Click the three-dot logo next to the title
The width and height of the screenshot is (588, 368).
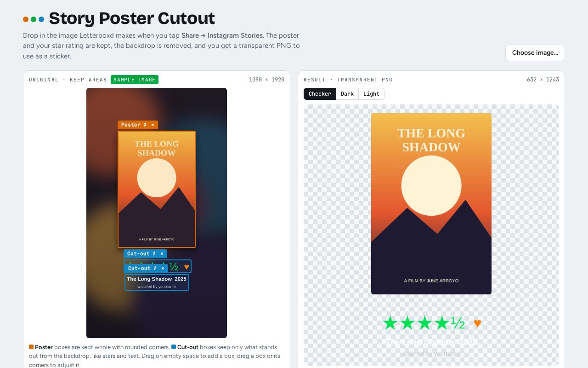[x=34, y=19]
